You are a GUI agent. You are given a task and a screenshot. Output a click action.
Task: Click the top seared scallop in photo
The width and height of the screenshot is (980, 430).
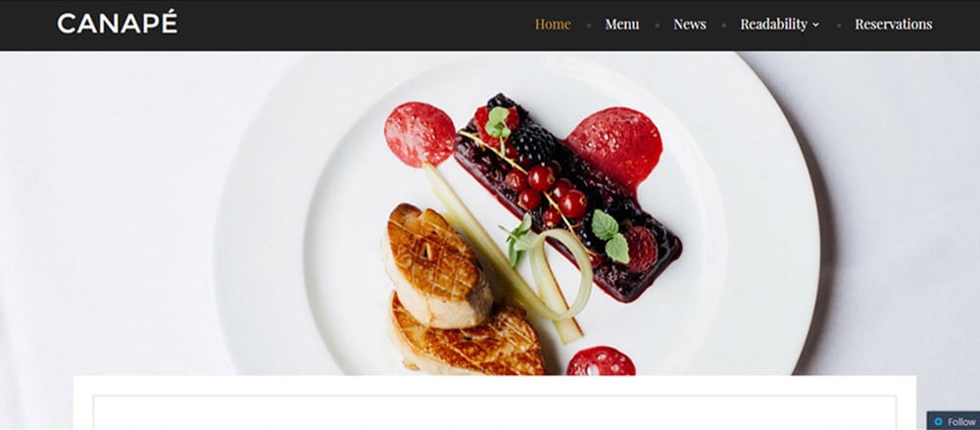(x=435, y=265)
